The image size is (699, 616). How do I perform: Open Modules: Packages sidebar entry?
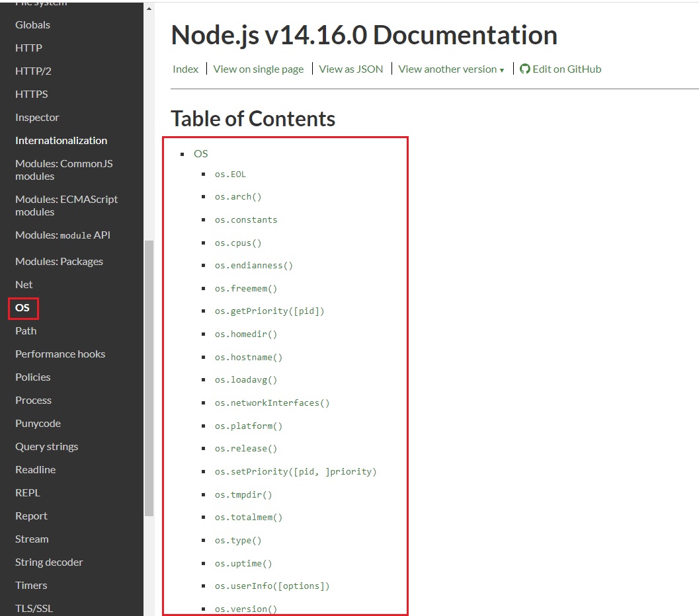click(x=59, y=262)
